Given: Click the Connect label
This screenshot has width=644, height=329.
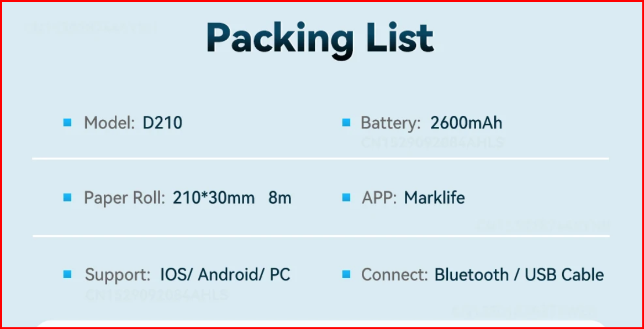Looking at the screenshot, I should (394, 274).
